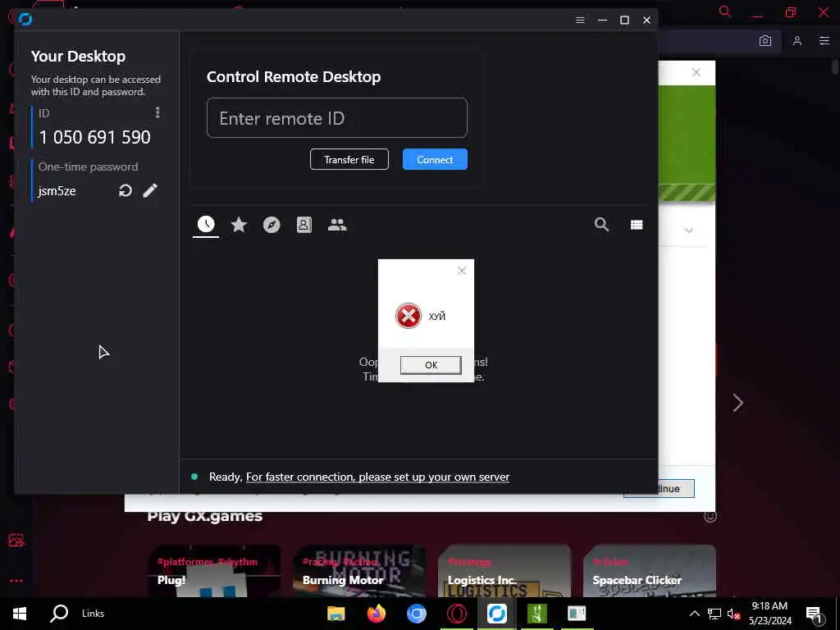Follow the set up your own server link
The image size is (840, 630).
[377, 477]
